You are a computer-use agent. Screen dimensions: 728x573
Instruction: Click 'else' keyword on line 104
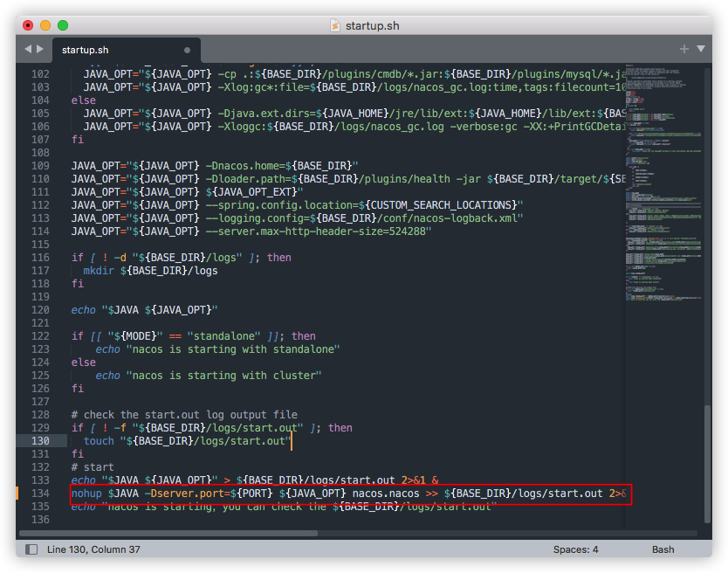[84, 100]
